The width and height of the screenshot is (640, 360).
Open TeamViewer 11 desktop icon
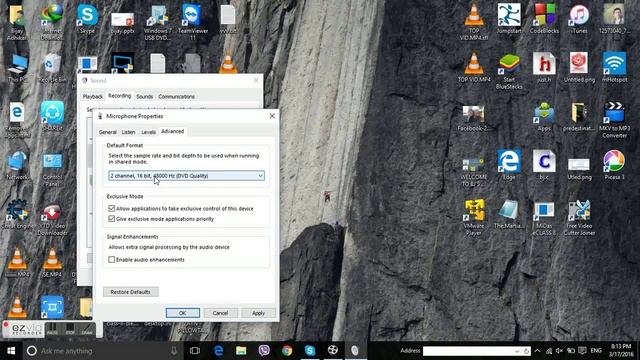[x=193, y=22]
